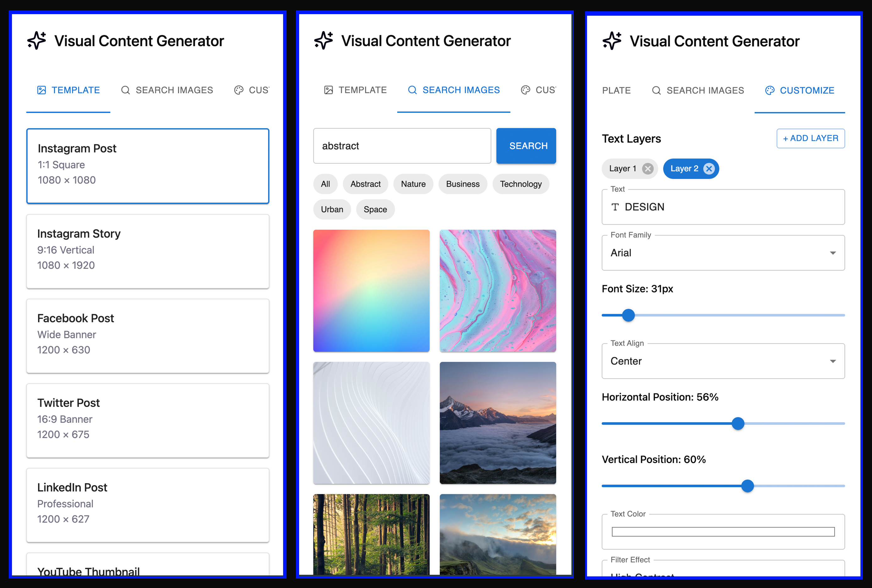Open Search Images tab on the Template screen
This screenshot has width=872, height=588.
tap(167, 90)
